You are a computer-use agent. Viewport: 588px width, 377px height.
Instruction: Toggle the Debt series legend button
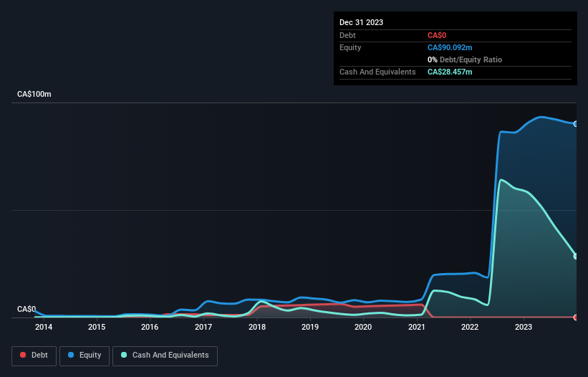click(34, 355)
